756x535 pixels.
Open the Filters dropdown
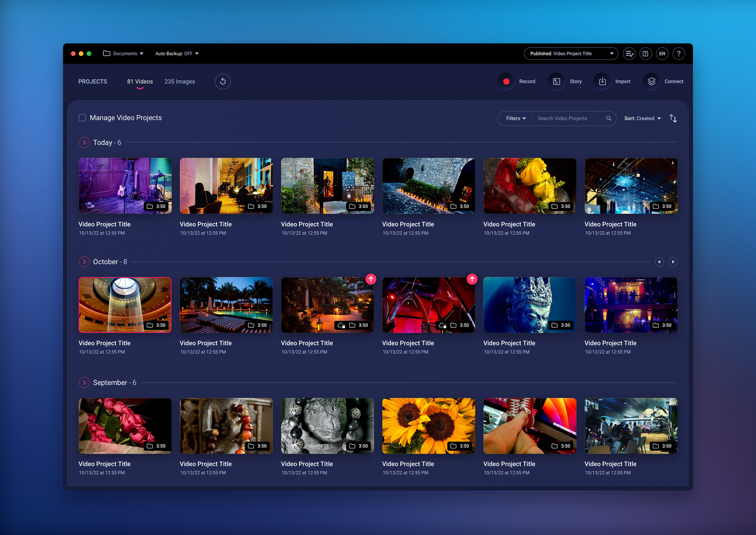(515, 118)
